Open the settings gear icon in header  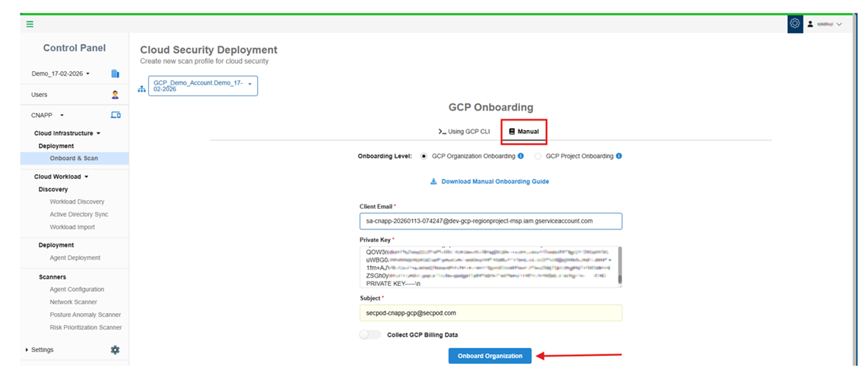click(795, 24)
